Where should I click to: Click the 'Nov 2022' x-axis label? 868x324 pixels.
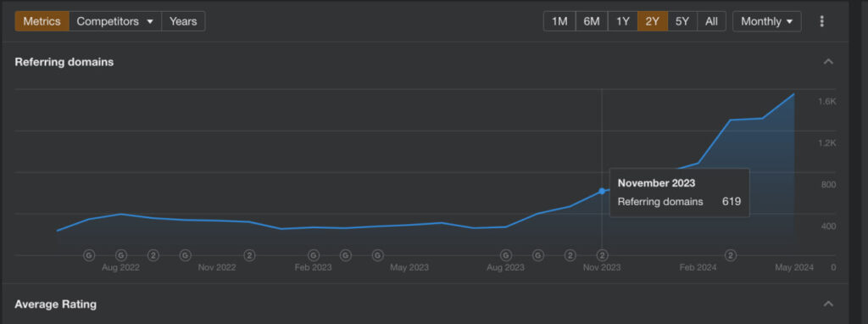217,267
